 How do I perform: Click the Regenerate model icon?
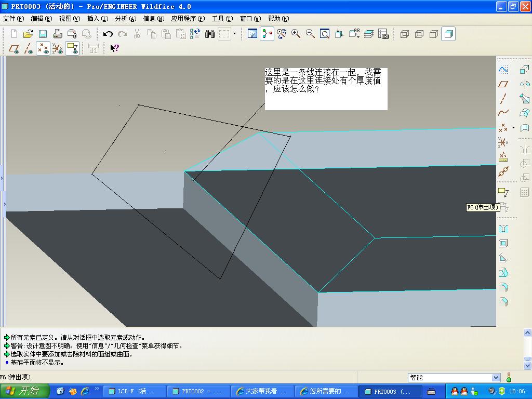[195, 34]
